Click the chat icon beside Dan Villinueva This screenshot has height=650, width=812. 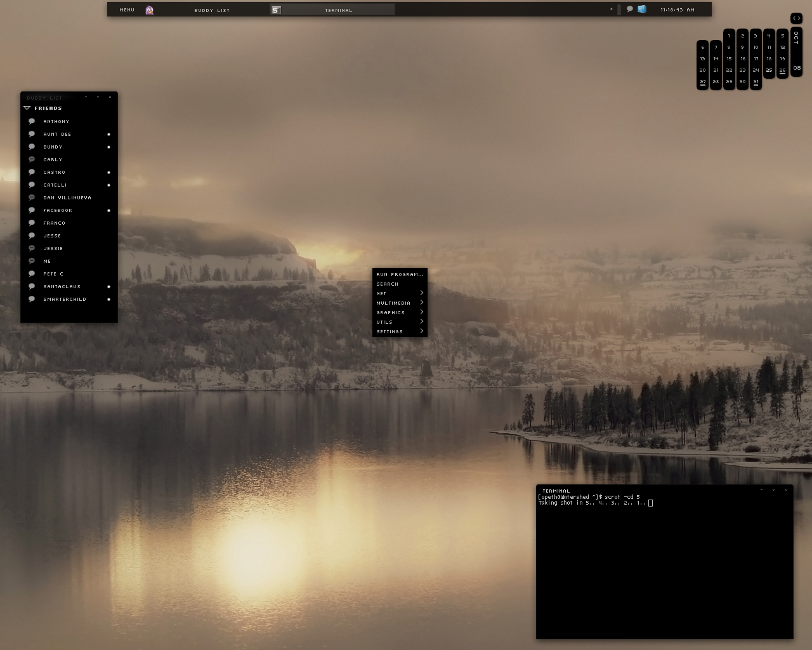[32, 197]
